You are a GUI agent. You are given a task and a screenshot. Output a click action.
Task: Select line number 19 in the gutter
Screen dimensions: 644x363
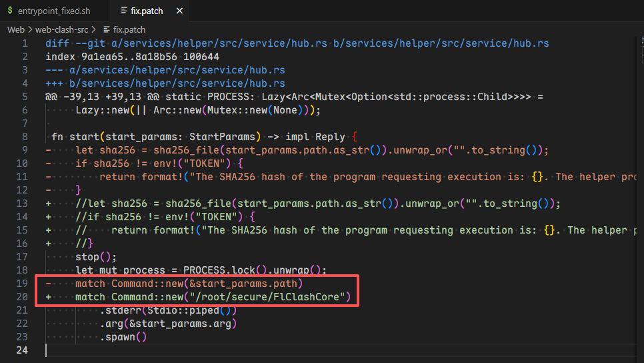click(22, 284)
